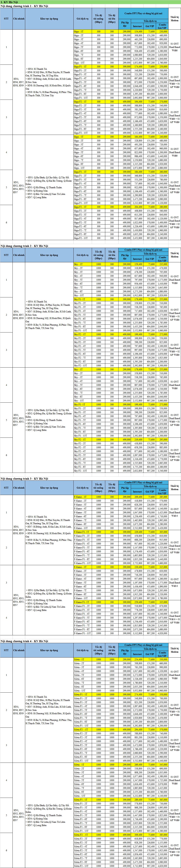Click "Tiền dịch vụ" header in chương trình 1 table
Screen dimensions: 181x868
point(149,21)
